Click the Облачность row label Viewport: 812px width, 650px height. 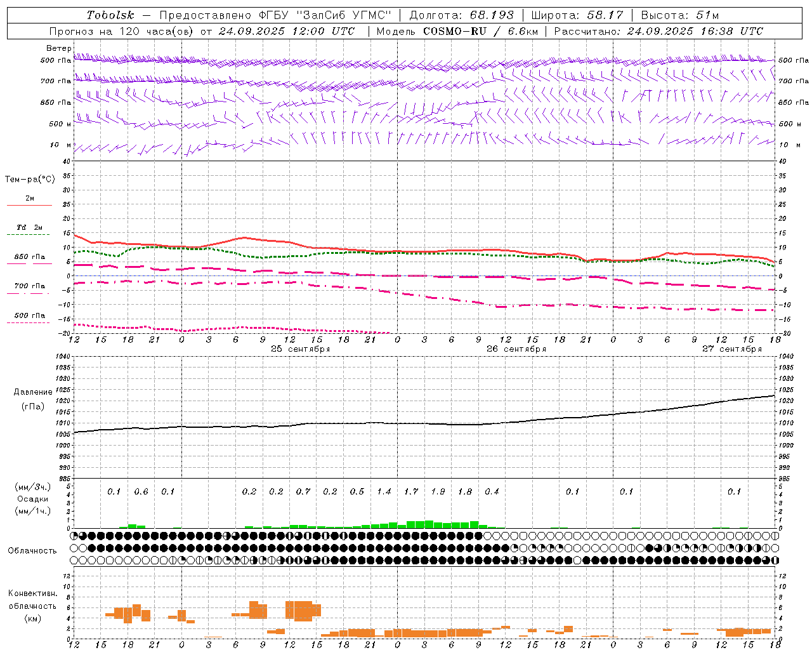click(32, 551)
